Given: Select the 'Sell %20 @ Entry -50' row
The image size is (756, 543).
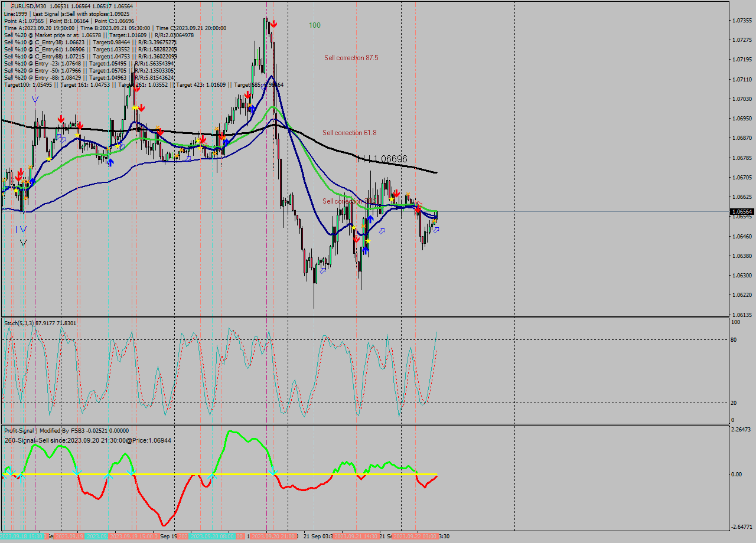Looking at the screenshot, I should pos(89,70).
